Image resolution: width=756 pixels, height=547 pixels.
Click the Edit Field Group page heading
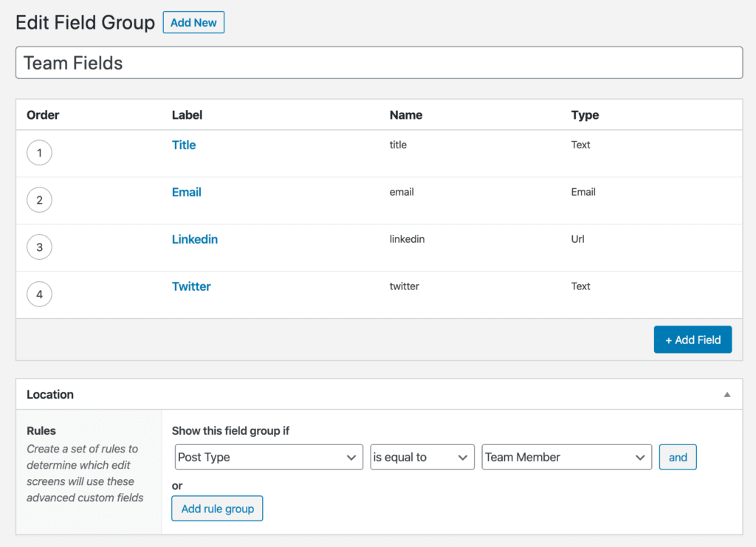pyautogui.click(x=86, y=23)
